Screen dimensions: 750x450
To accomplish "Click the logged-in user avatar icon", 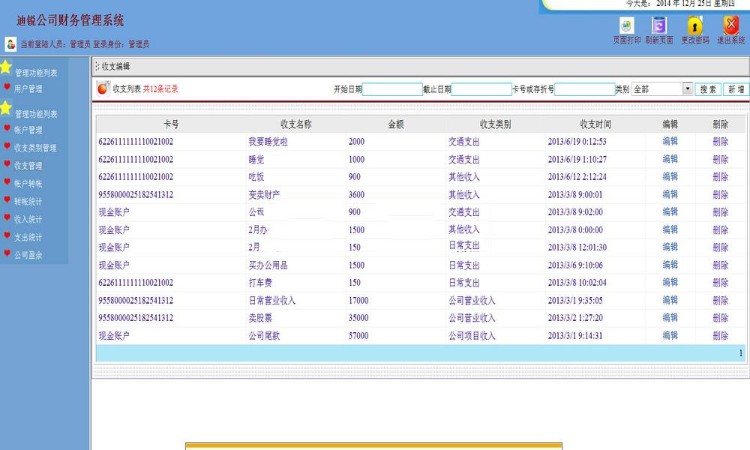I will 10,44.
